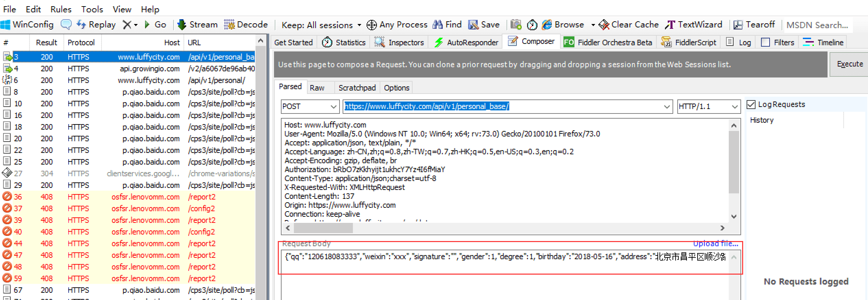Open the View menu
Viewport: 868px width, 300px height.
click(x=122, y=9)
